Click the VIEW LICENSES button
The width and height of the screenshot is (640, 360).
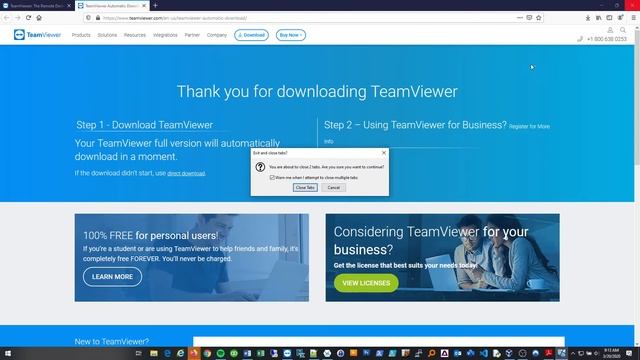coord(366,283)
